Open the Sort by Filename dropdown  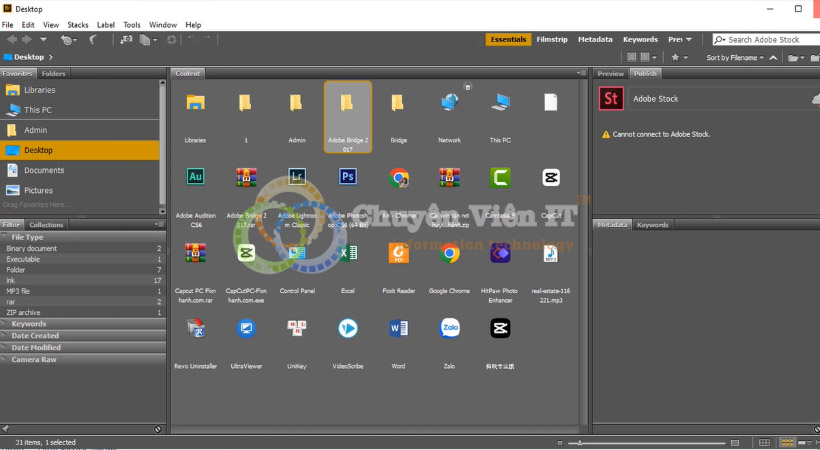coord(735,58)
